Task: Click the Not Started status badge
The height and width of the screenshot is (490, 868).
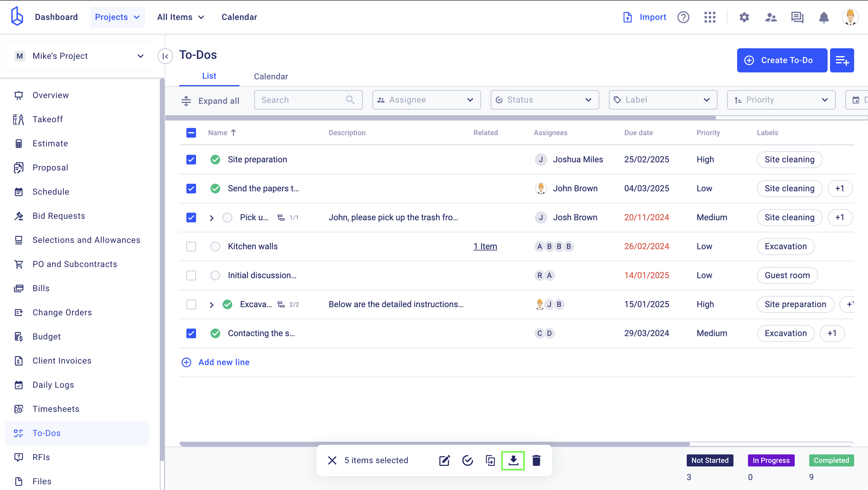Action: (710, 460)
